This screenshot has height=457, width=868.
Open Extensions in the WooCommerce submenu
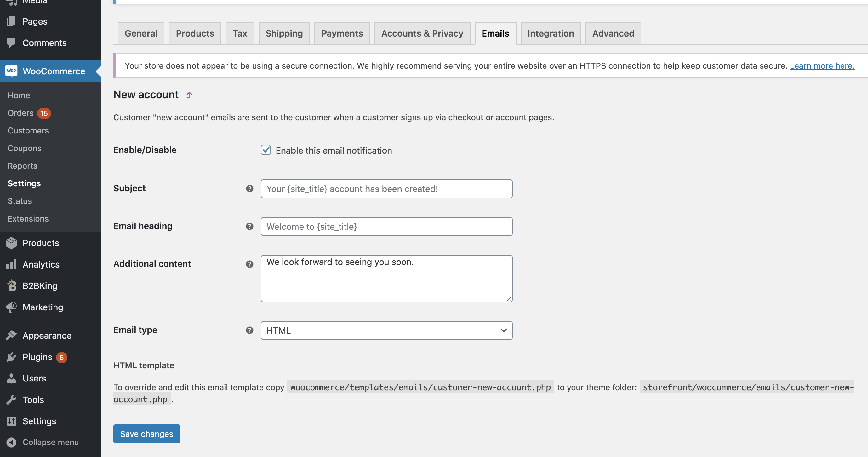coord(28,218)
